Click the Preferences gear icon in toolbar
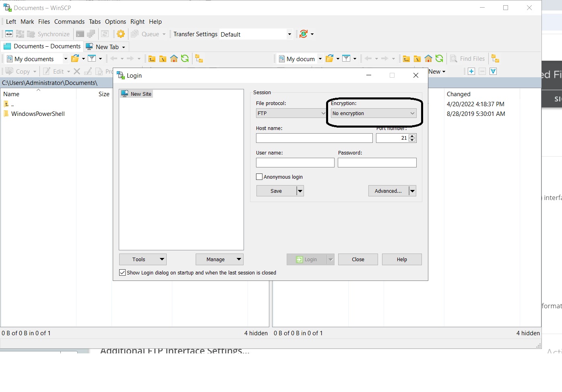562x392 pixels. (121, 34)
